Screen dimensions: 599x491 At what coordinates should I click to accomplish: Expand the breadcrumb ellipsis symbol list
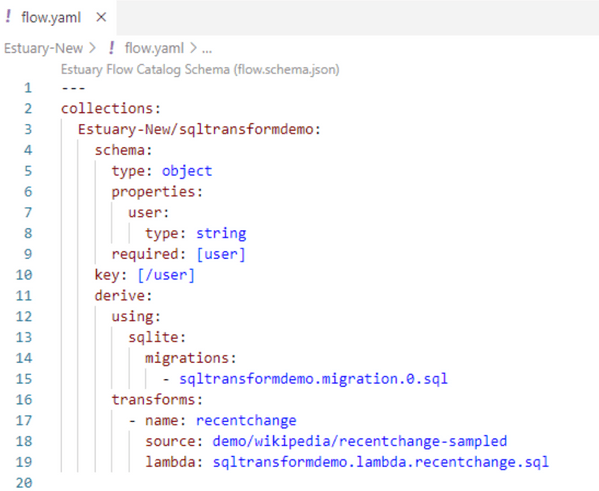coord(207,49)
